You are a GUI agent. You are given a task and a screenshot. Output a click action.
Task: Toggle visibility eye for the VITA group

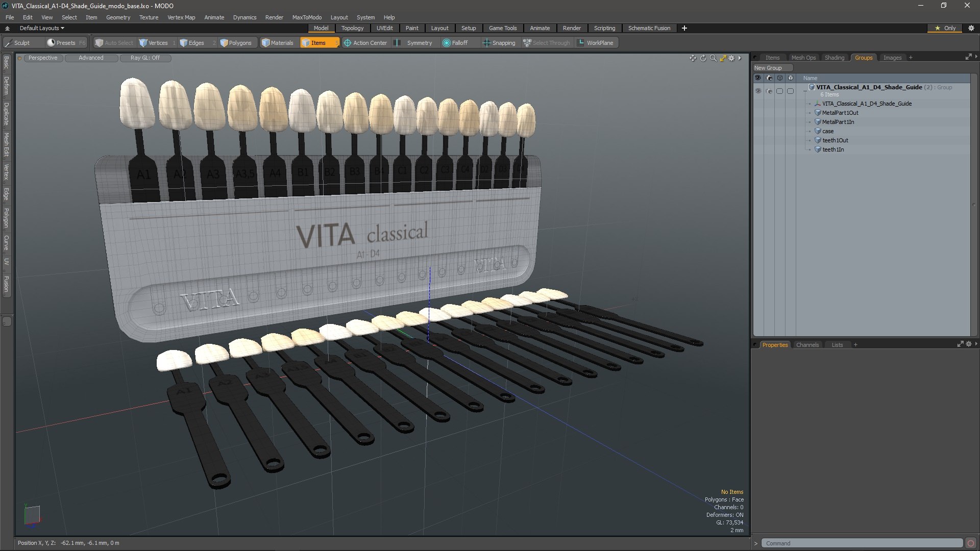coord(758,91)
